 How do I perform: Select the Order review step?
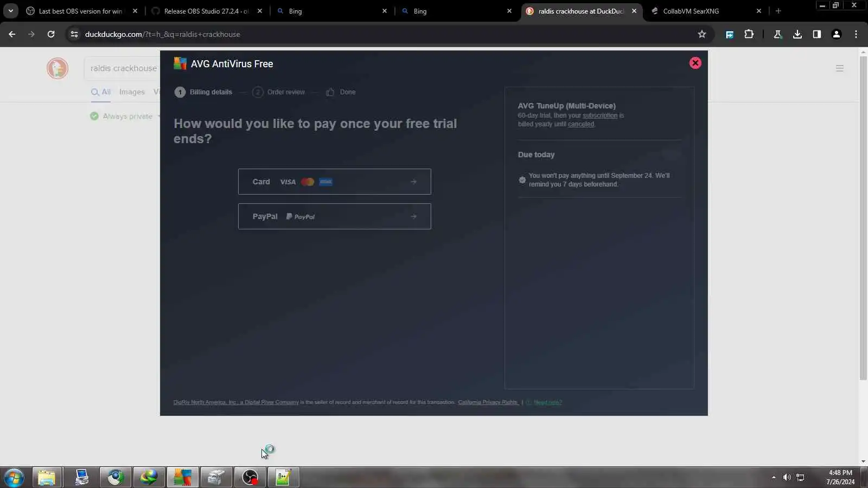click(279, 92)
